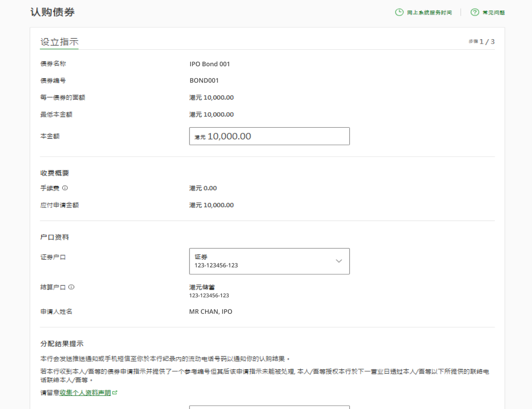Click the question mark icon beside 常见问题

point(474,13)
